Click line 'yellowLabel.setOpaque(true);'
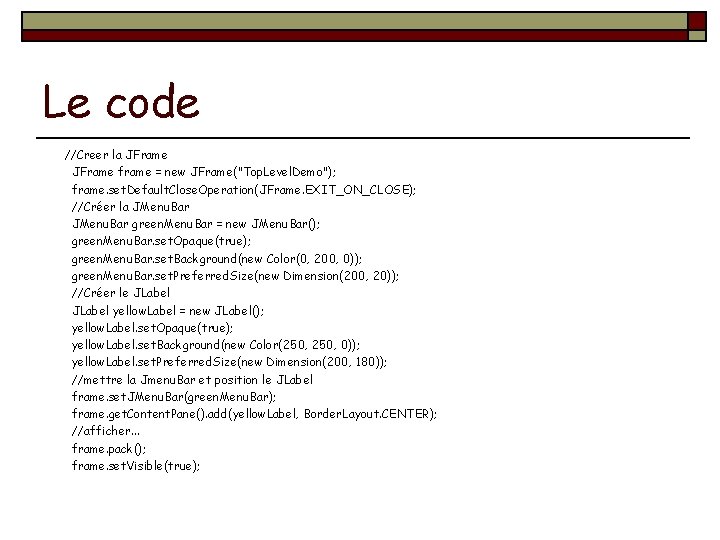720x540 pixels. click(x=152, y=328)
